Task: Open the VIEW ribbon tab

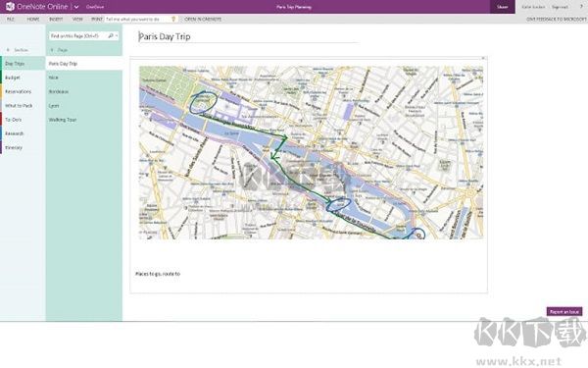Action: point(77,19)
